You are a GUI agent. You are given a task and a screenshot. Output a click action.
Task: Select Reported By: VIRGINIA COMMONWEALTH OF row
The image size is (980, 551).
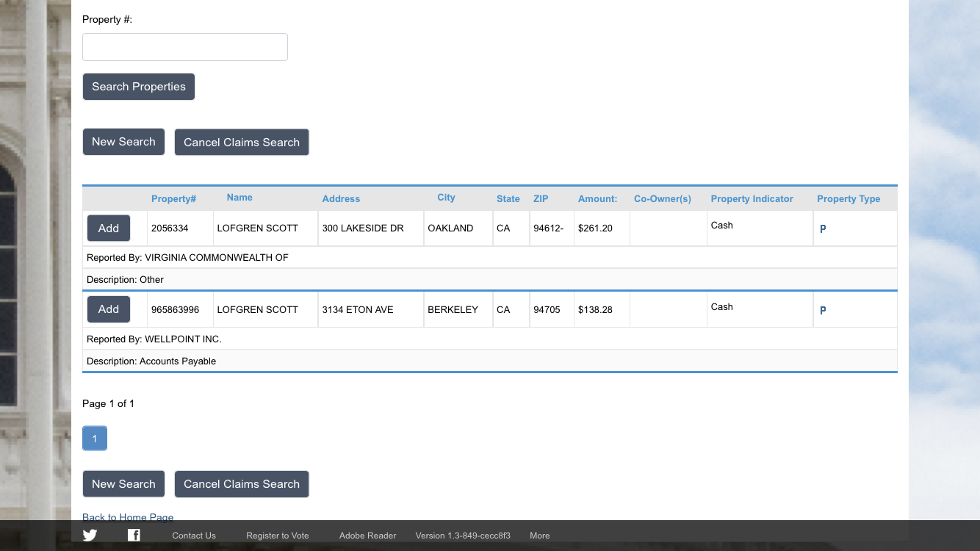[490, 258]
